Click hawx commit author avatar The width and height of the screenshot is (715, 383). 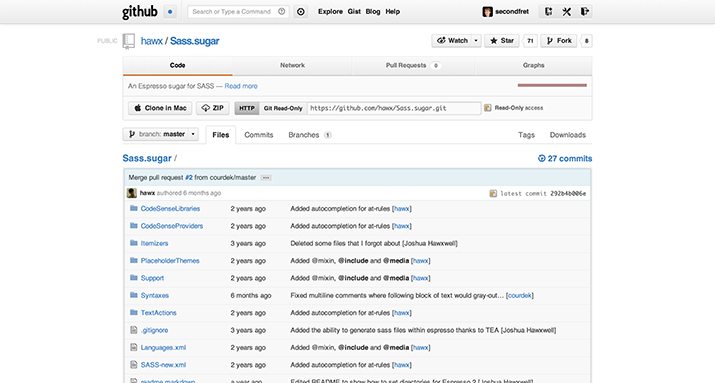point(132,193)
